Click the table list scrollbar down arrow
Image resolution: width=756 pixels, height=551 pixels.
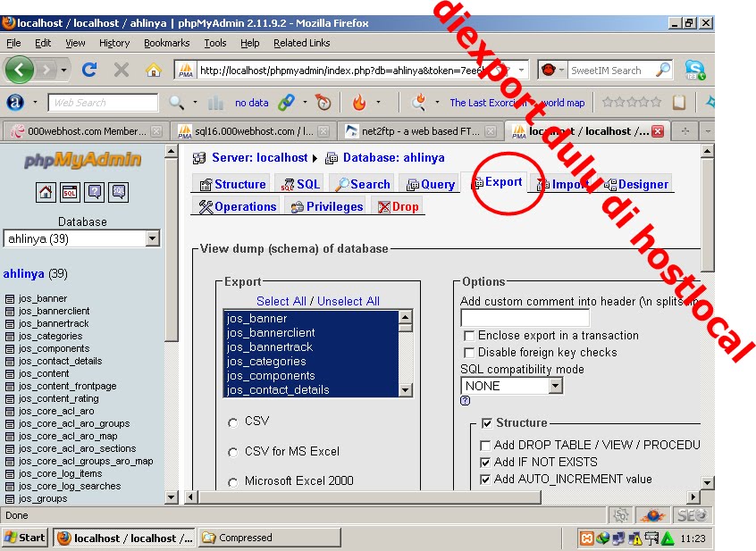coord(406,389)
